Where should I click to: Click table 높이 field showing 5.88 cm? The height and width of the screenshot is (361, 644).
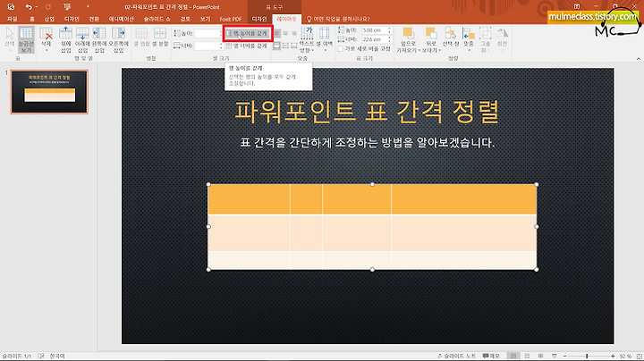click(375, 30)
